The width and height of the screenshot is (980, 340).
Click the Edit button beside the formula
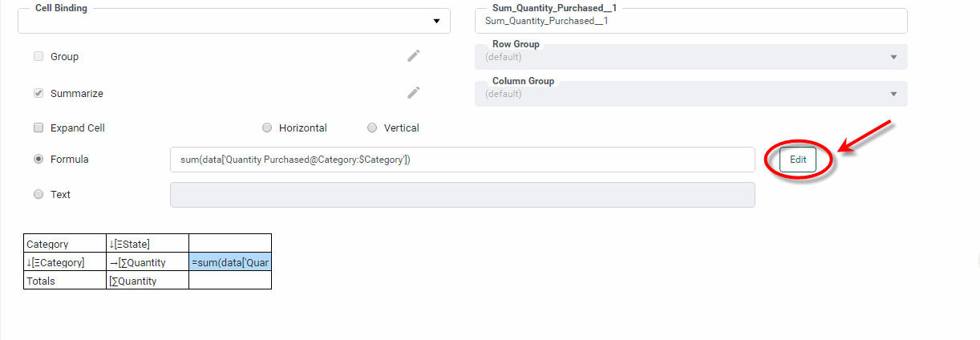pyautogui.click(x=797, y=160)
